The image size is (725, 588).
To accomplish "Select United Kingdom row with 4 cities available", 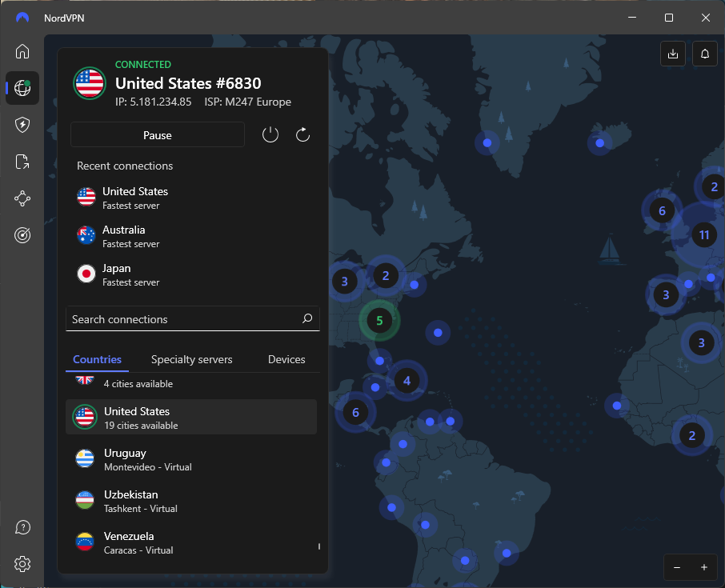I will click(x=191, y=383).
